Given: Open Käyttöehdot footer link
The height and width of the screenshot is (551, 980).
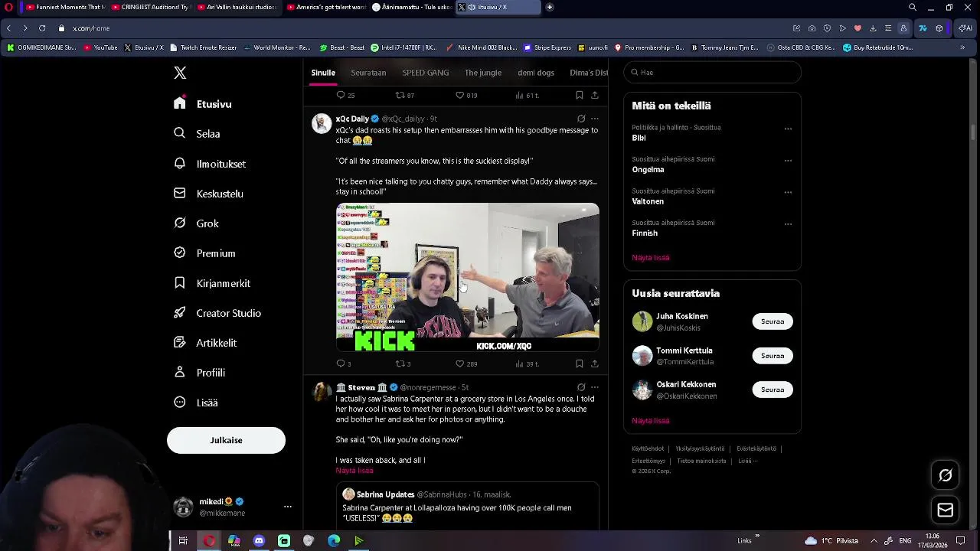Looking at the screenshot, I should tap(648, 448).
